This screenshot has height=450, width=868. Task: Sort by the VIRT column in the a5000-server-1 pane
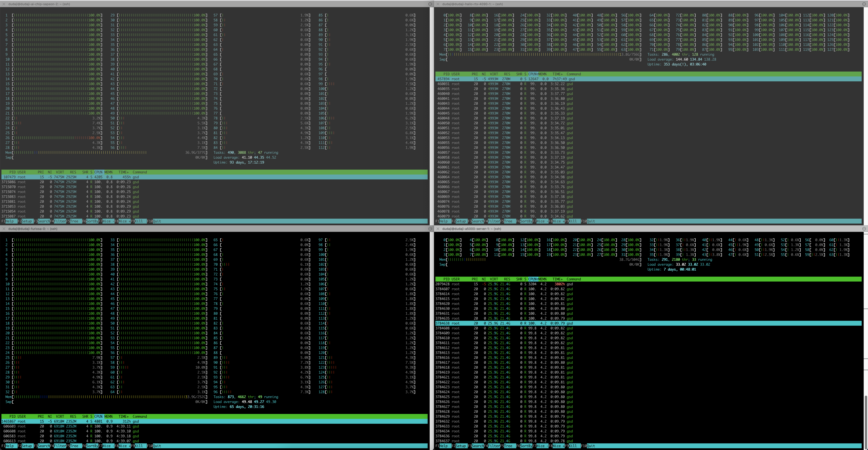click(494, 279)
